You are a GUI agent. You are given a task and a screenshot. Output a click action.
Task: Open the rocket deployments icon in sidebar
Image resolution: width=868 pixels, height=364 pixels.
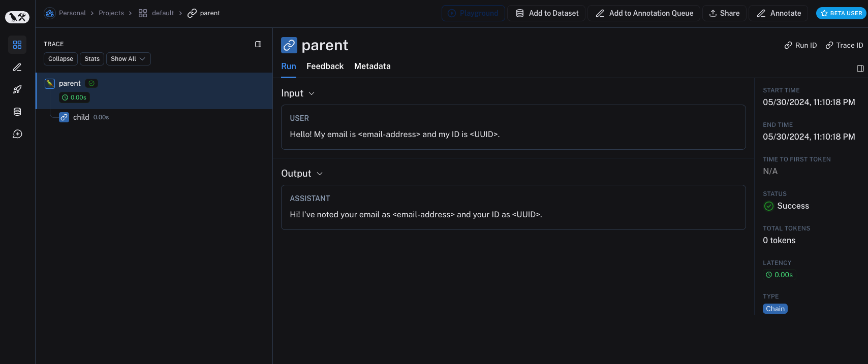click(x=17, y=89)
